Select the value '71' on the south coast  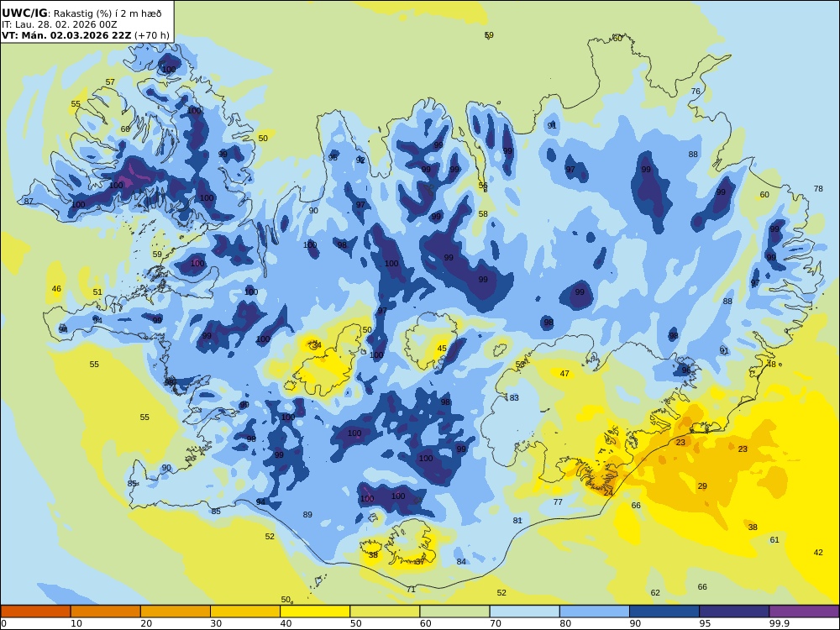(411, 590)
